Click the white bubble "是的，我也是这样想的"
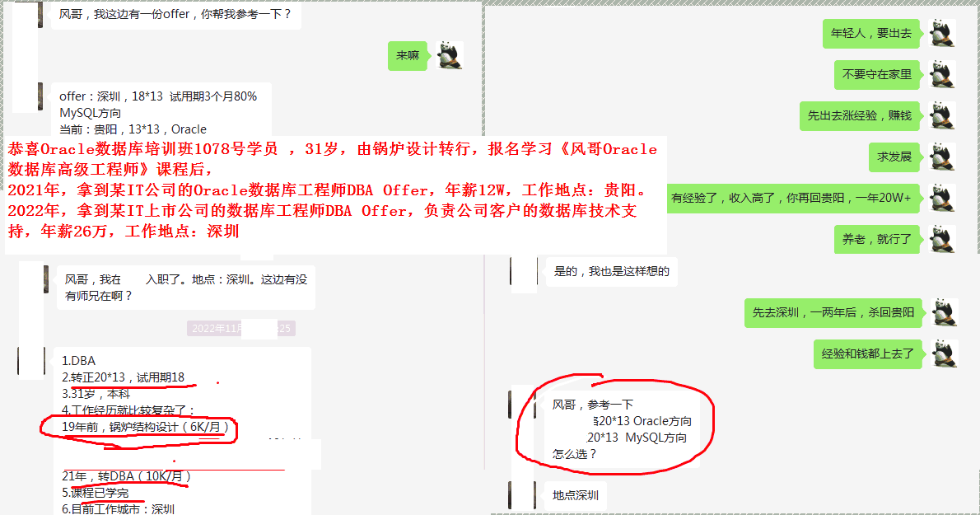Image resolution: width=980 pixels, height=515 pixels. [x=612, y=271]
